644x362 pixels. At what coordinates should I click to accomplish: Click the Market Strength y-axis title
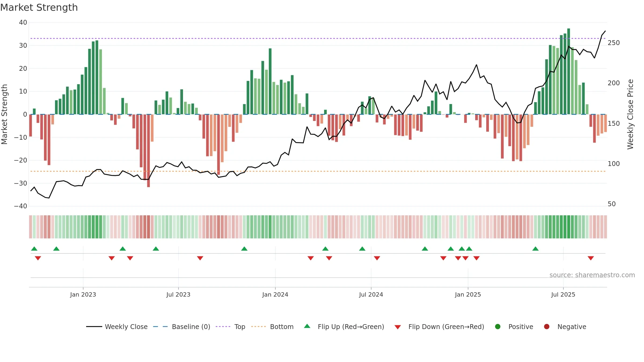4,114
